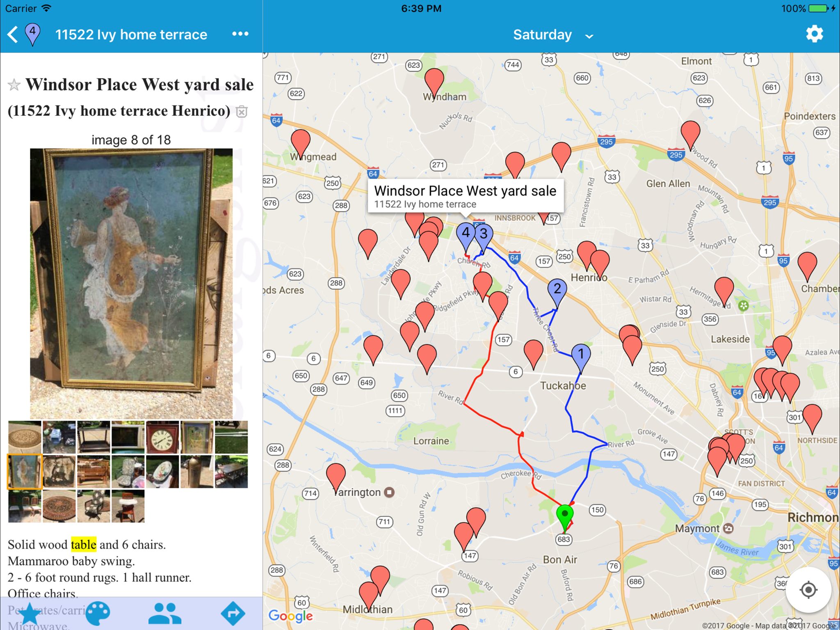Image resolution: width=840 pixels, height=630 pixels.
Task: Open settings with the gear icon
Action: point(814,34)
